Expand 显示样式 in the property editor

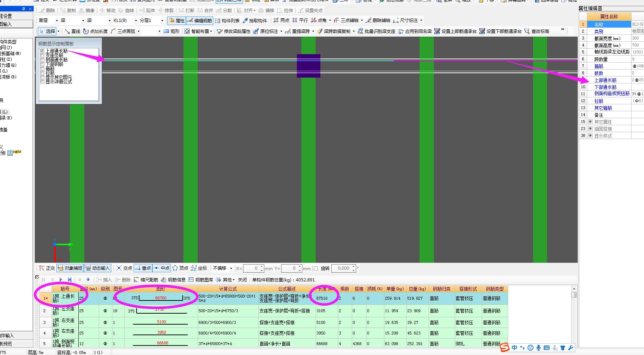pos(590,136)
